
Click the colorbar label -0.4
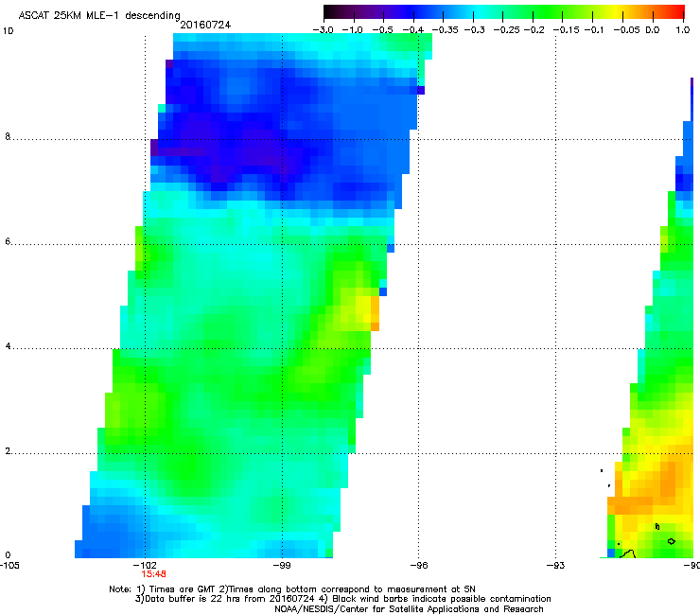tap(413, 30)
